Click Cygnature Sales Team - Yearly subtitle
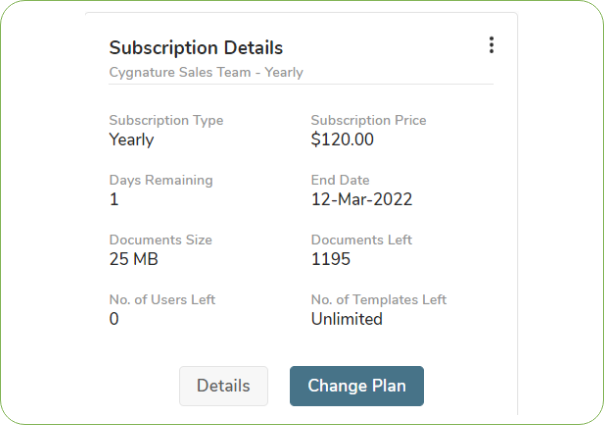604x425 pixels. tap(206, 72)
